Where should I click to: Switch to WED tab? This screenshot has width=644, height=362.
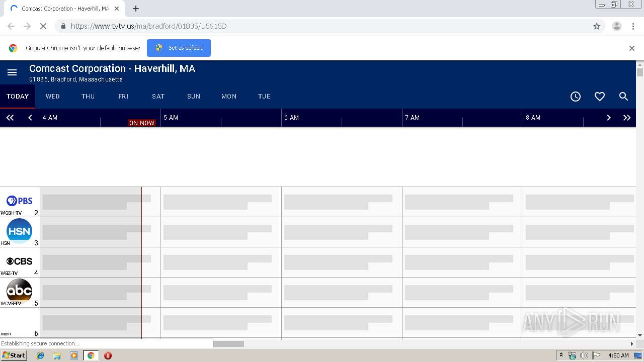pos(53,97)
